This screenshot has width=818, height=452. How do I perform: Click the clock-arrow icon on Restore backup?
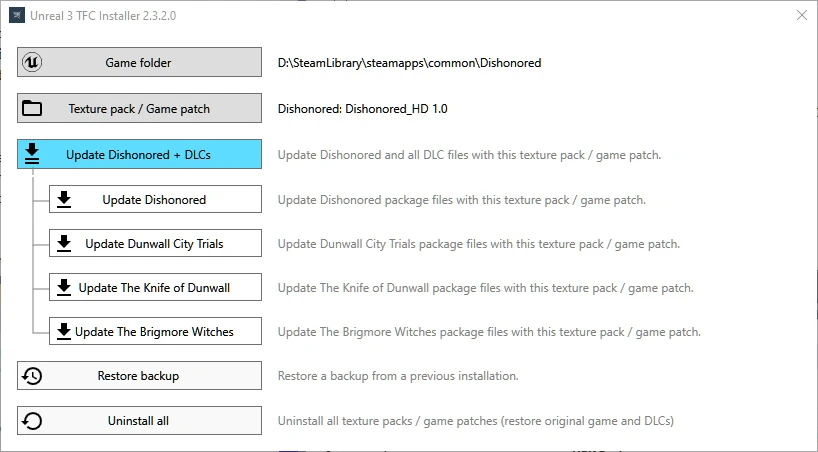coord(32,376)
